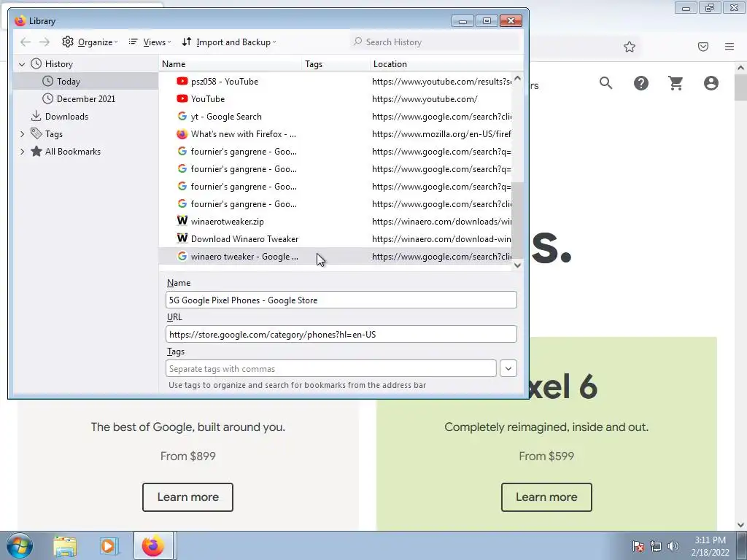The image size is (747, 560).
Task: Click Learn more under From $899
Action: pyautogui.click(x=187, y=497)
